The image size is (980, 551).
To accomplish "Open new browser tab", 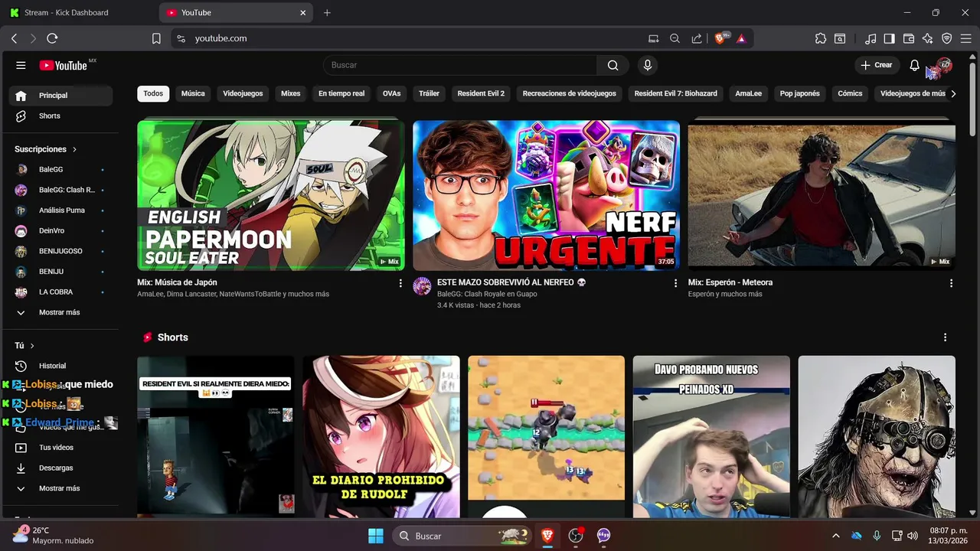I will click(x=327, y=12).
